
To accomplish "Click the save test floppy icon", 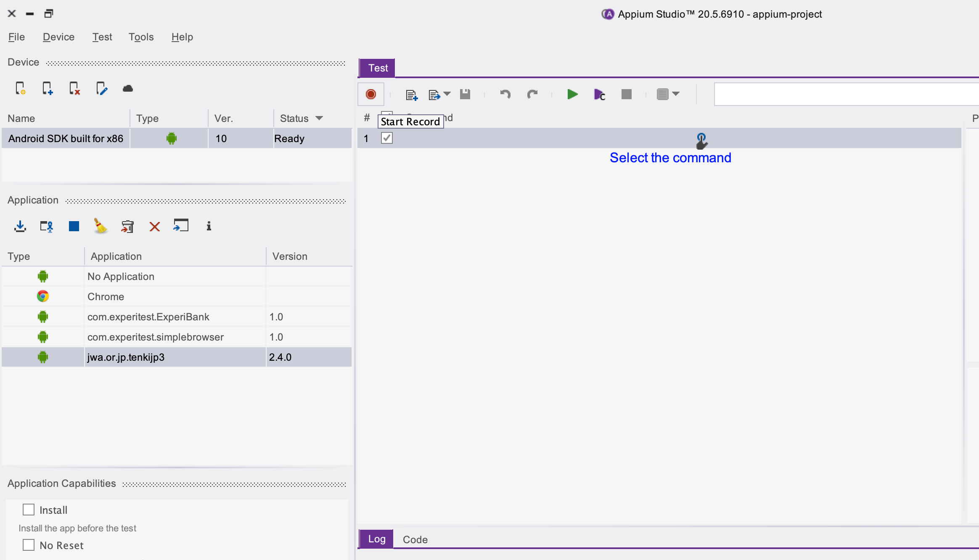I will [x=465, y=94].
